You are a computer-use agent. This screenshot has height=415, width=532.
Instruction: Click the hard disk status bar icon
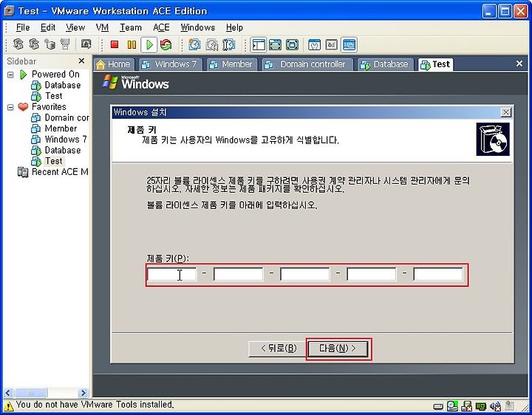coord(438,406)
